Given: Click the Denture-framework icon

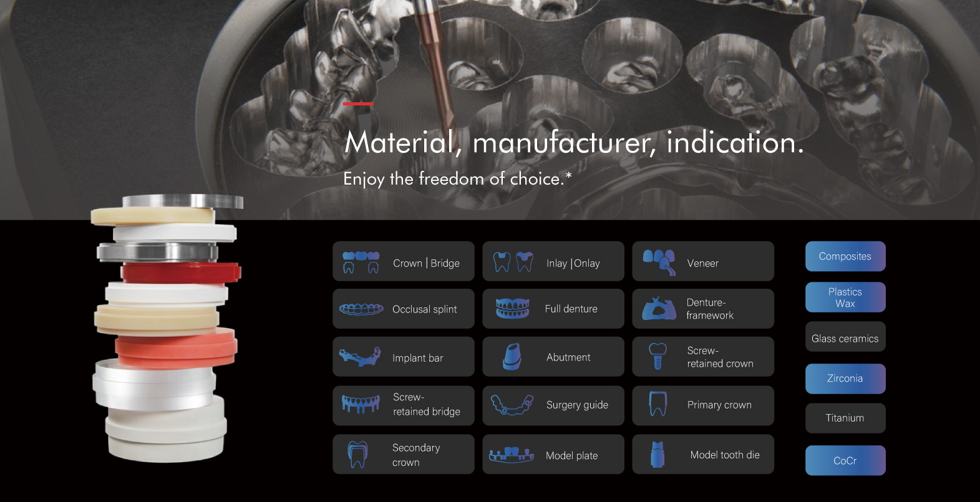Looking at the screenshot, I should click(659, 309).
